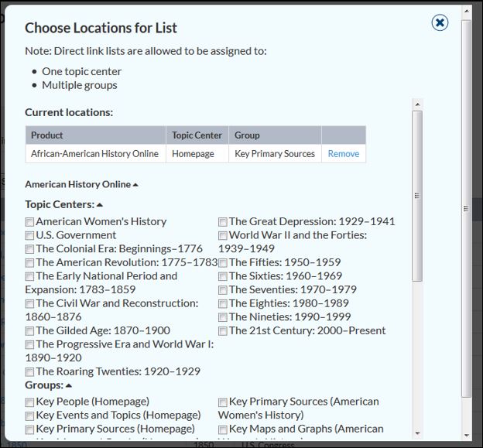Check The Sixties: 1960–1969

coord(223,276)
